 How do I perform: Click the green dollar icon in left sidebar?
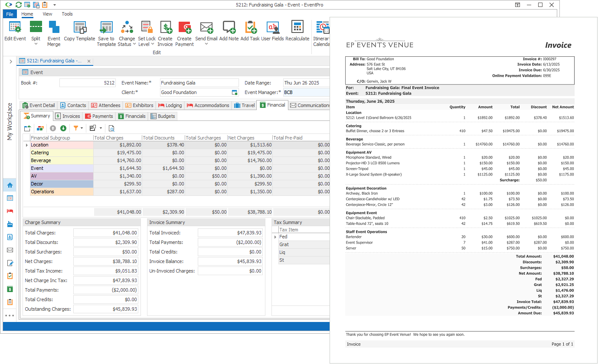10,289
